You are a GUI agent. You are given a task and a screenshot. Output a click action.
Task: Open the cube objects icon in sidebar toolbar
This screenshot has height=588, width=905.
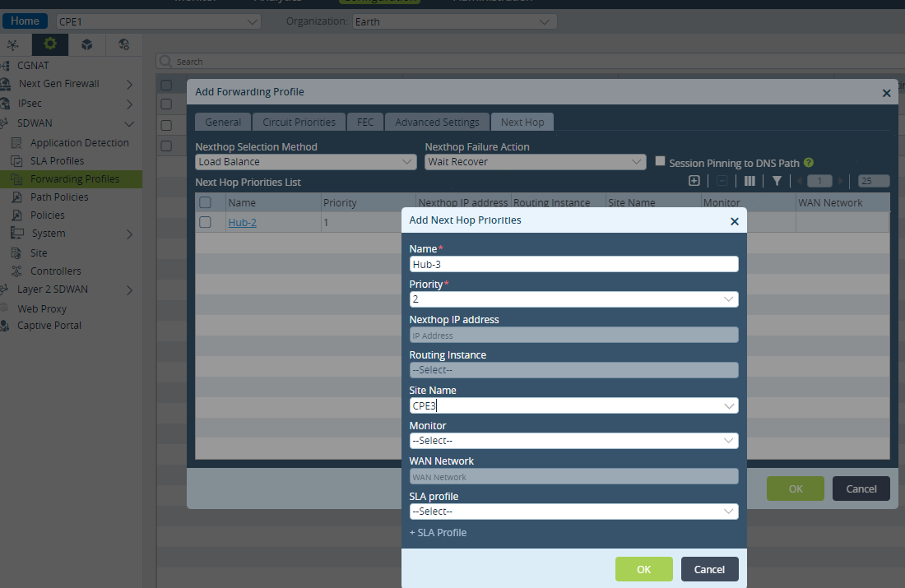tap(86, 44)
